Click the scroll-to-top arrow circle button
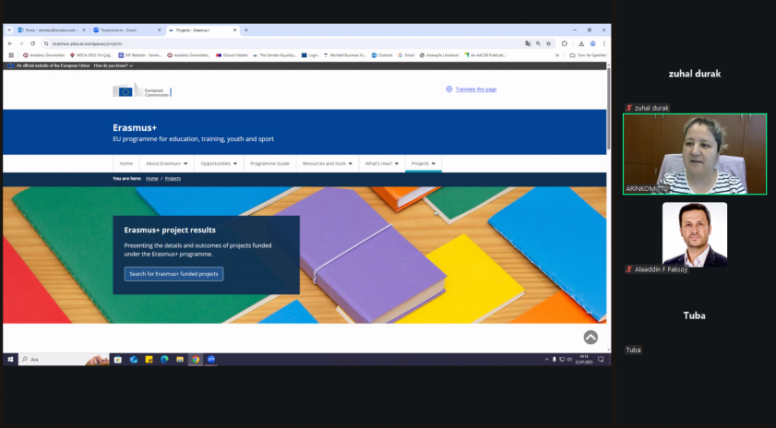776x428 pixels. pyautogui.click(x=590, y=337)
